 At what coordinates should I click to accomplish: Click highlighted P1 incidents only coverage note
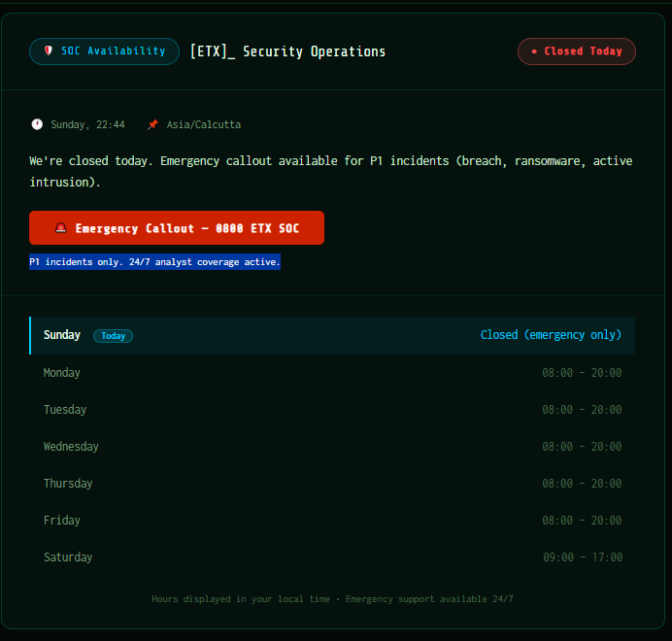[x=154, y=262]
